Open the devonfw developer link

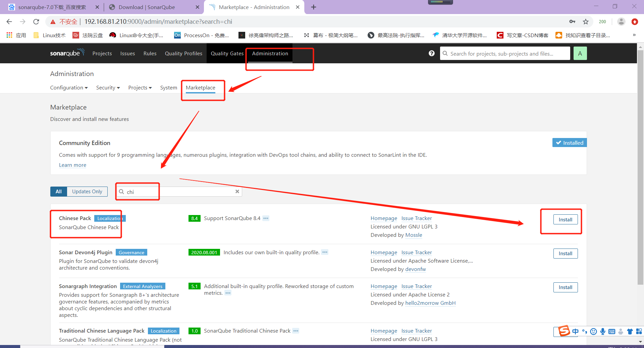point(416,269)
